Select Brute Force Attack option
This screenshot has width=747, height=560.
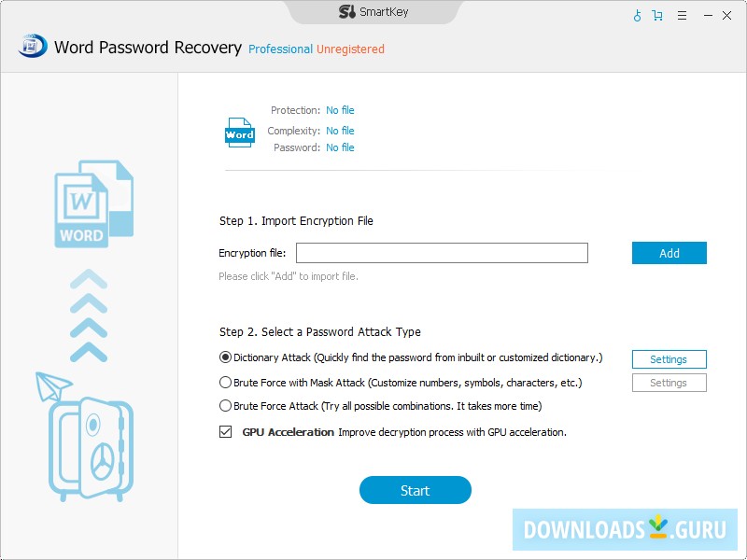pyautogui.click(x=224, y=405)
